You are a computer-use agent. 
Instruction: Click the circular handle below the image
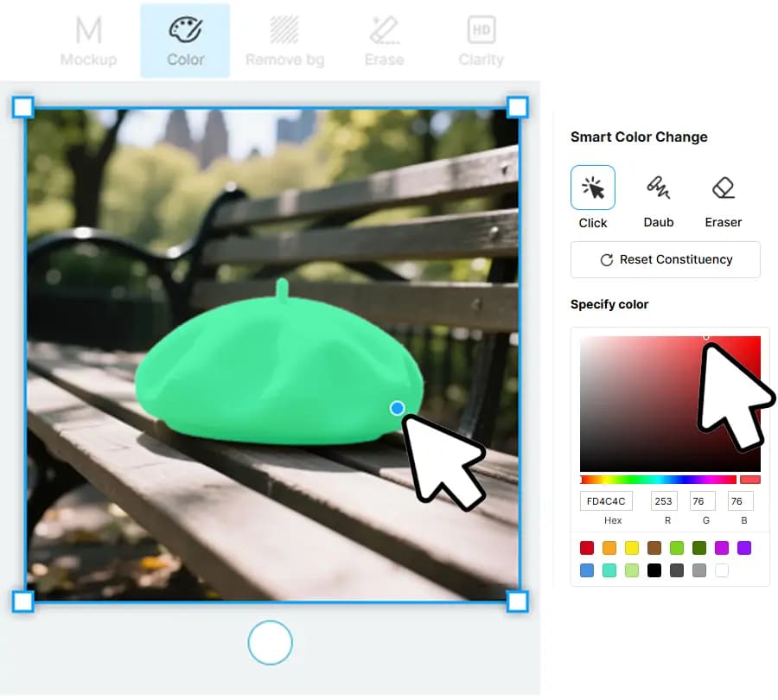pyautogui.click(x=270, y=643)
